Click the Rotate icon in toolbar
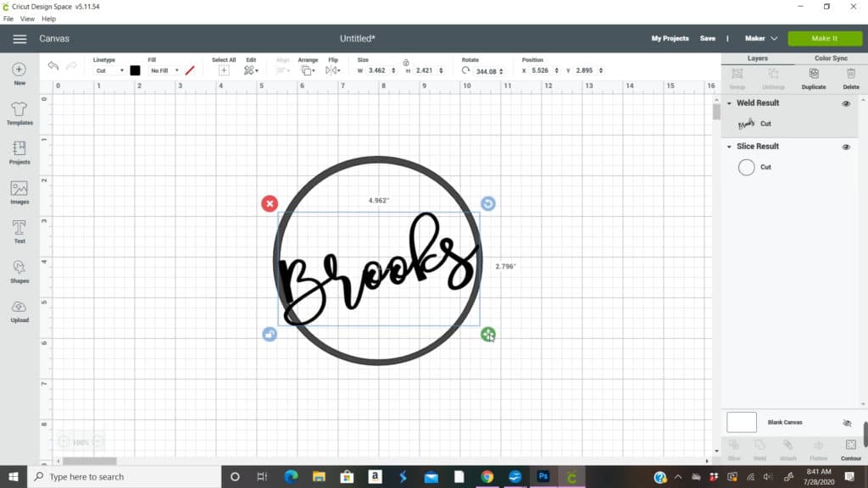 point(466,70)
